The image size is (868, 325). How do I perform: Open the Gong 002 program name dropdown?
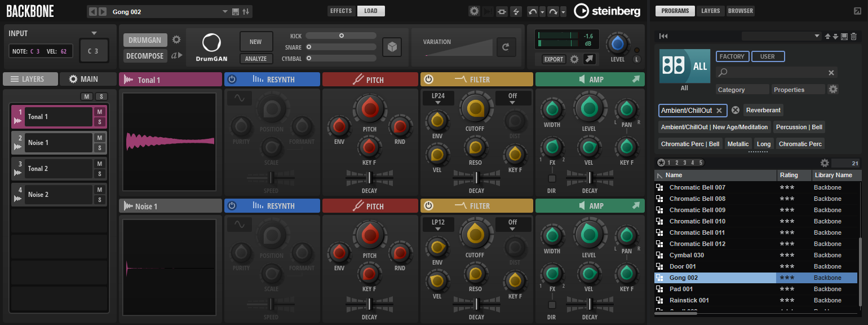[x=226, y=12]
